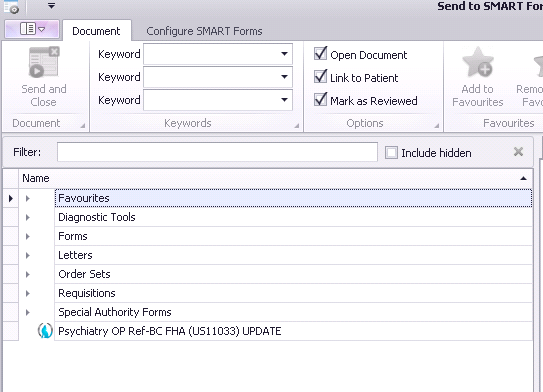
Task: Select the Forms row
Action: (293, 236)
